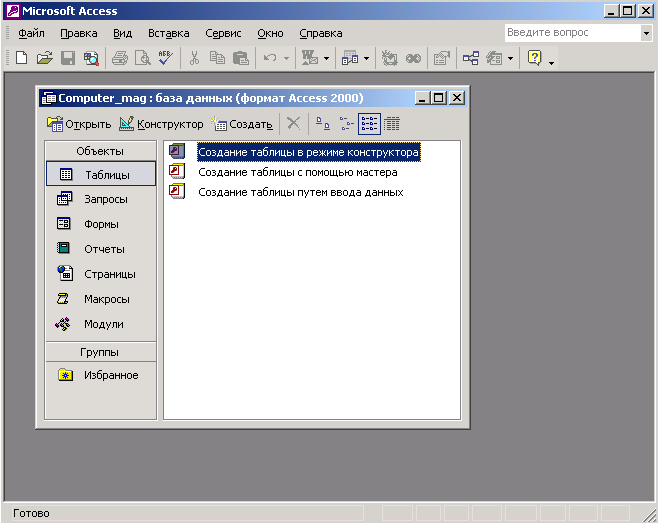Expand the New Object dropdown arrow
Screen dimensions: 658x523
[x=510, y=58]
